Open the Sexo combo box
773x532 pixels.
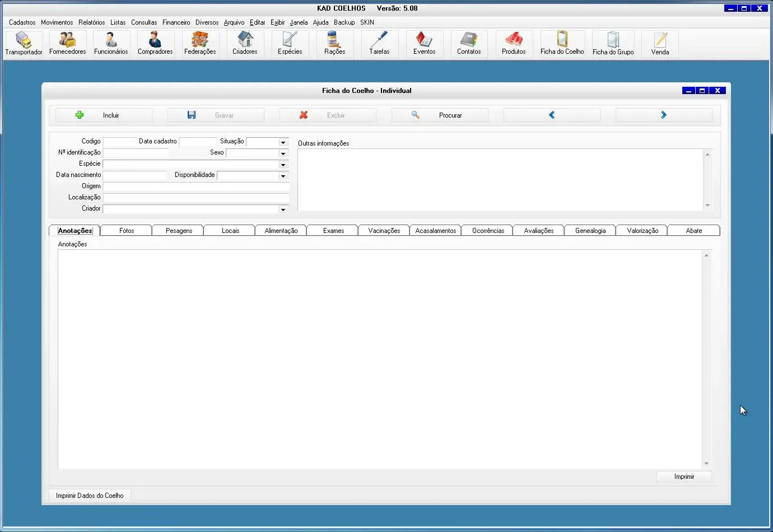tap(283, 153)
